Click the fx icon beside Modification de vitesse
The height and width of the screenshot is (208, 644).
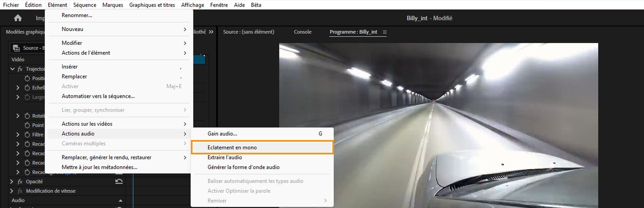pyautogui.click(x=20, y=191)
